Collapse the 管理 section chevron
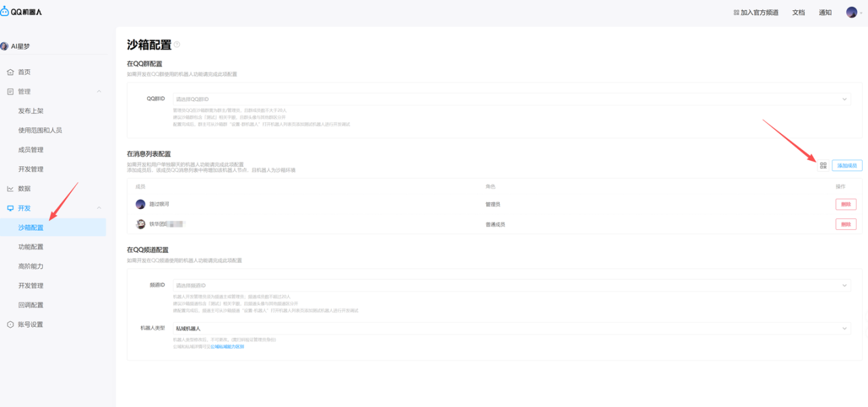This screenshot has width=868, height=407. click(x=99, y=92)
